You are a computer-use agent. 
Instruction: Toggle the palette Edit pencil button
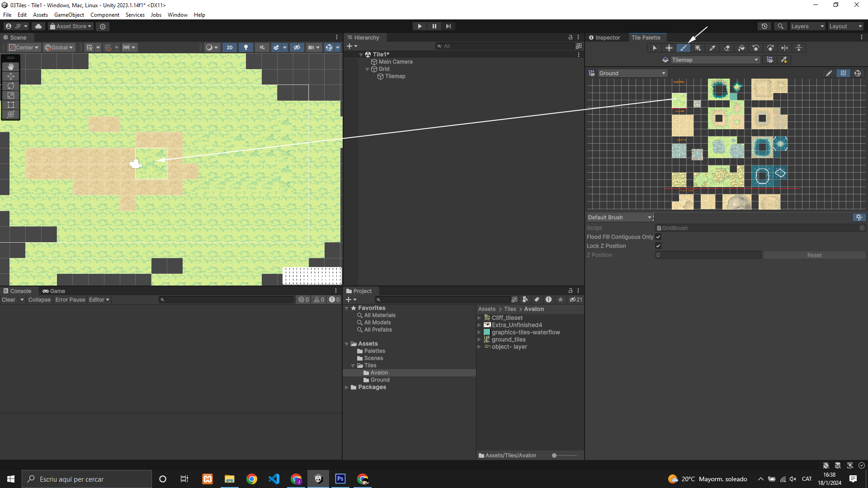[x=829, y=73]
